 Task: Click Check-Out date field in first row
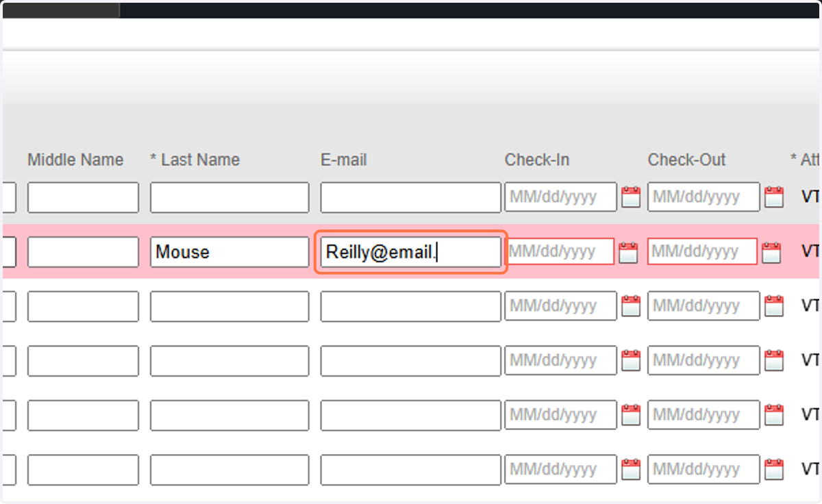pyautogui.click(x=704, y=197)
